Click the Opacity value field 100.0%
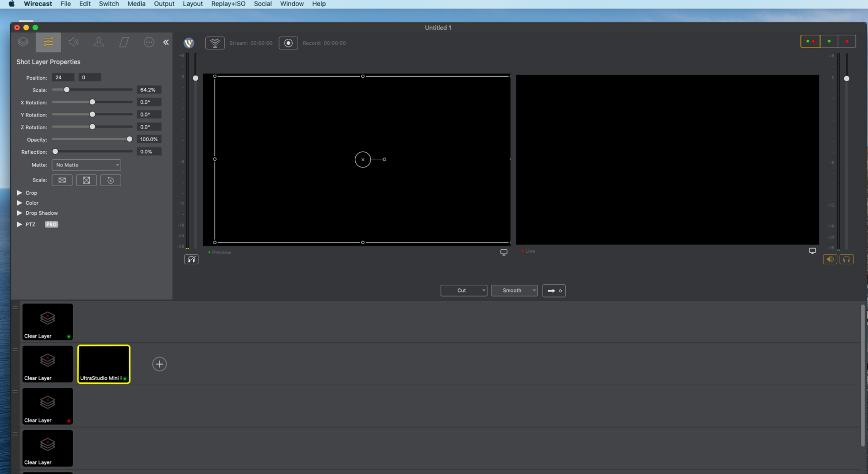Viewport: 868px width, 474px height. click(x=149, y=139)
